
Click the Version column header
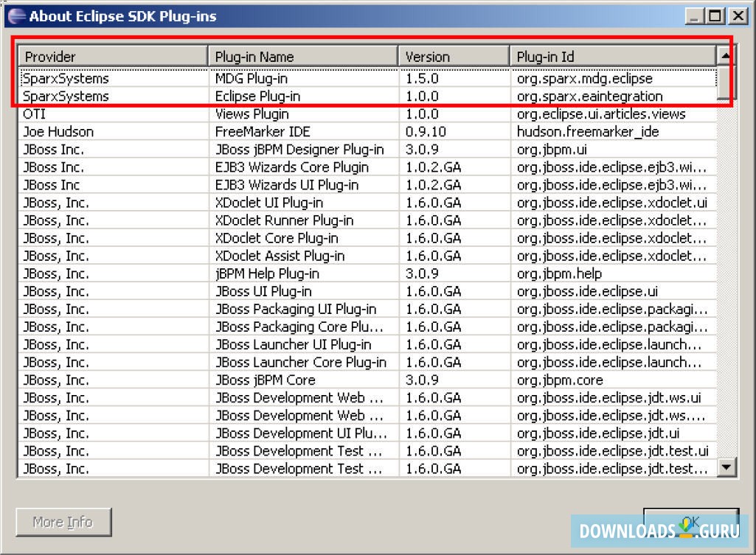(454, 56)
